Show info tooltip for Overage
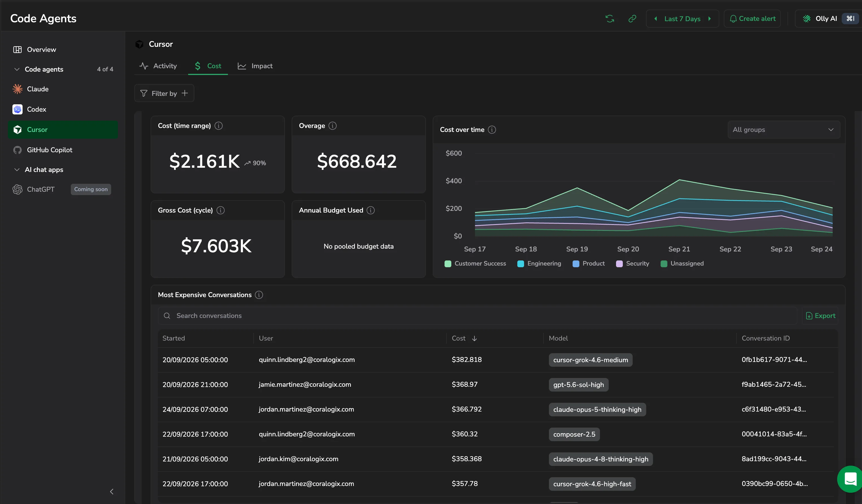Screen dimensions: 862x504 (x=333, y=126)
